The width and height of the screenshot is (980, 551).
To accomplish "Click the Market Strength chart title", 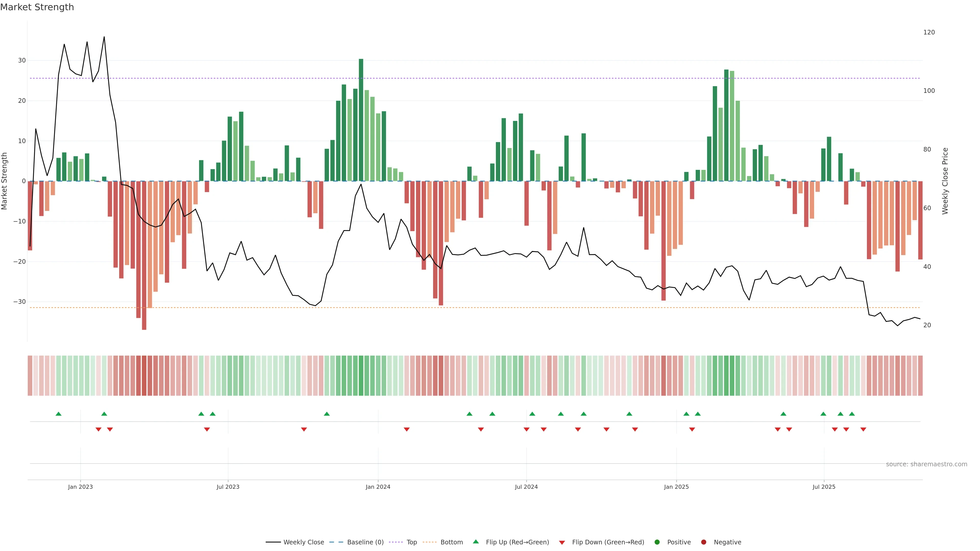I will [x=37, y=7].
